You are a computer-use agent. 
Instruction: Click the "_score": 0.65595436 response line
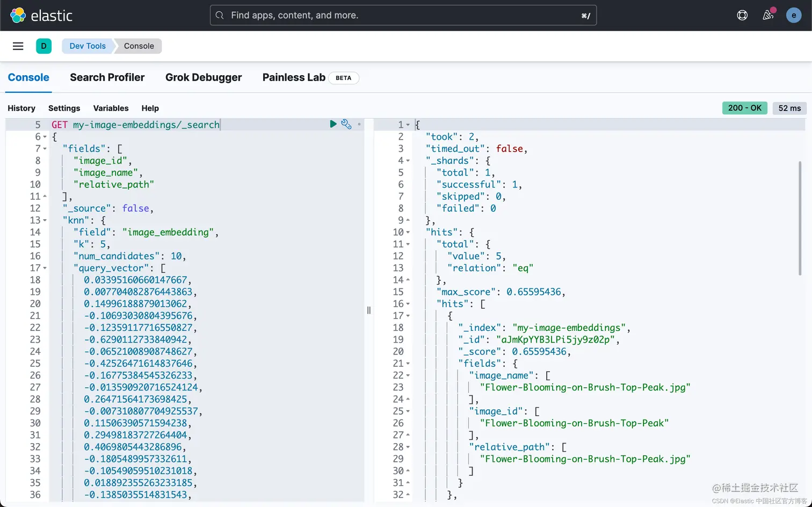coord(514,352)
